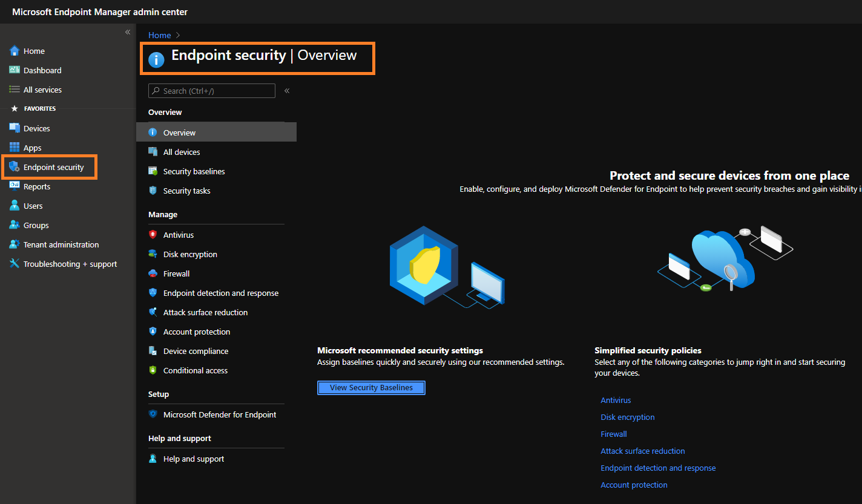The image size is (862, 504).
Task: Click the Overview info icon in the blade menu
Action: [153, 133]
